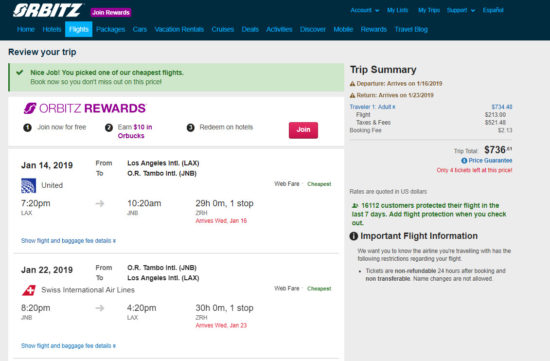The image size is (550, 361).
Task: Click the Price Guarantee info icon
Action: click(x=464, y=161)
